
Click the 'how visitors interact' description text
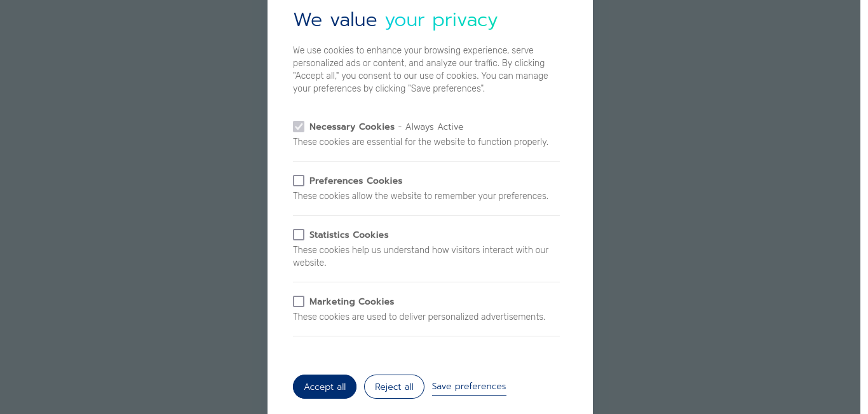click(x=421, y=256)
